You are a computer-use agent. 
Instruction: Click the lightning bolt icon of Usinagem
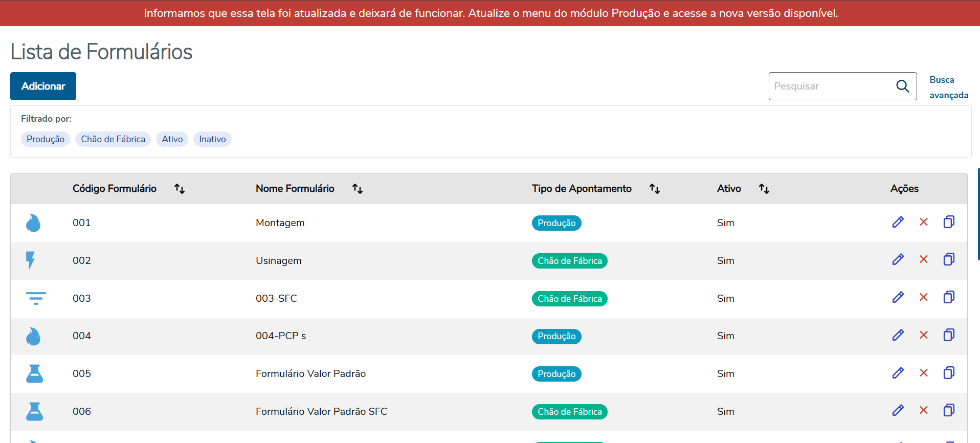(31, 260)
